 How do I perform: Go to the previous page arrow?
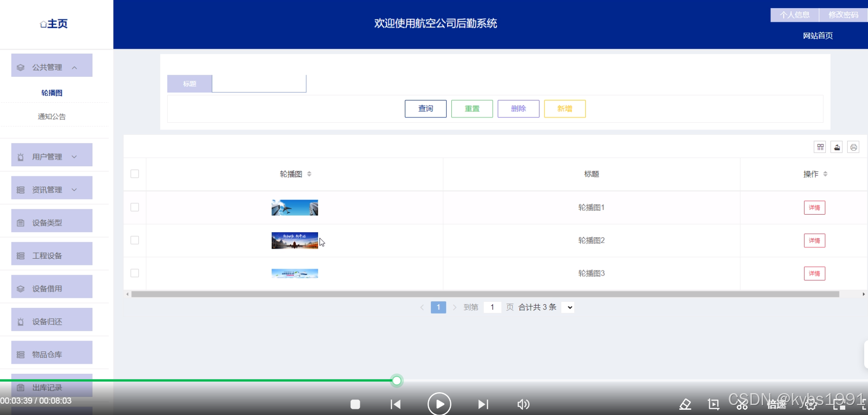coord(422,307)
